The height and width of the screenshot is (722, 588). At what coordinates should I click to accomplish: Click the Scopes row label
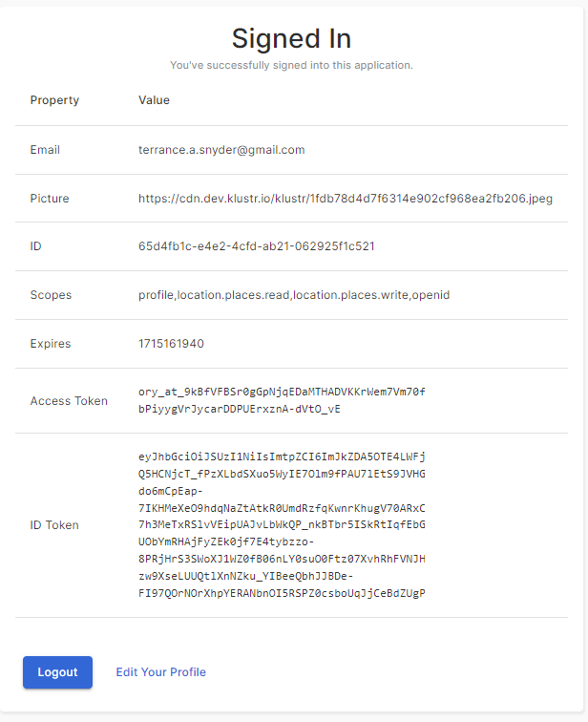click(x=51, y=295)
